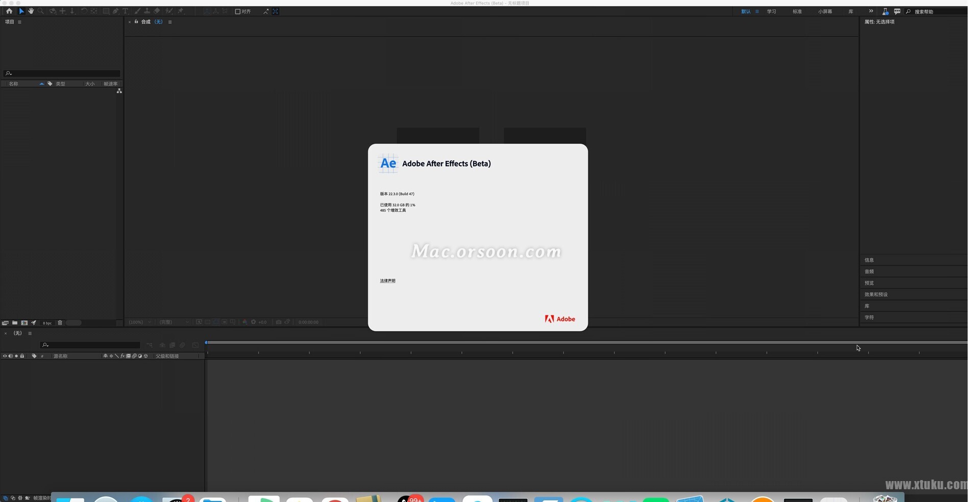Open the 效果和预设 panel
Viewport: 980px width, 502px height.
click(876, 294)
